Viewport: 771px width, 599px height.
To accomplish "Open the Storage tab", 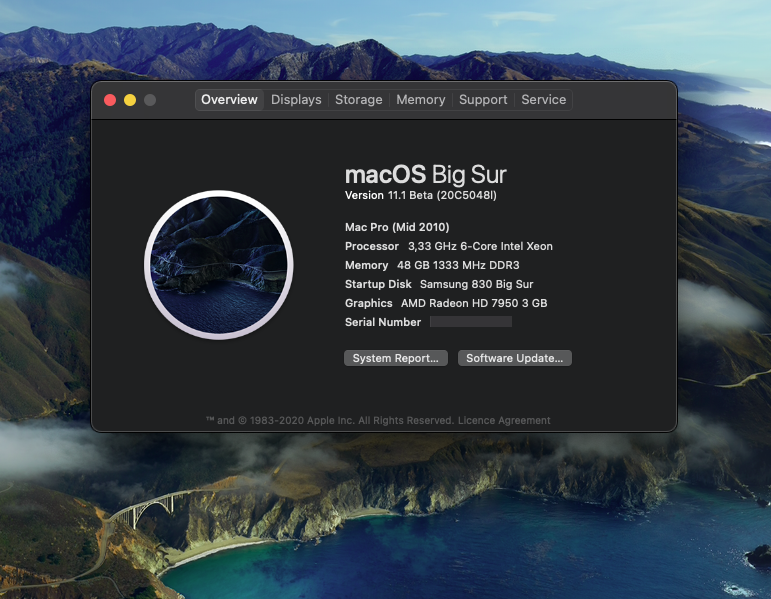I will [x=358, y=100].
